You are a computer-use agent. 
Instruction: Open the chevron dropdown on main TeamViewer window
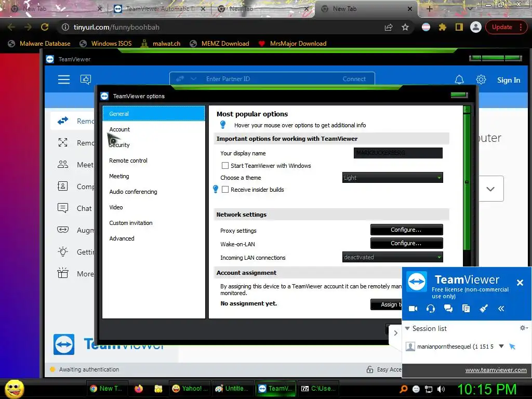tap(490, 189)
